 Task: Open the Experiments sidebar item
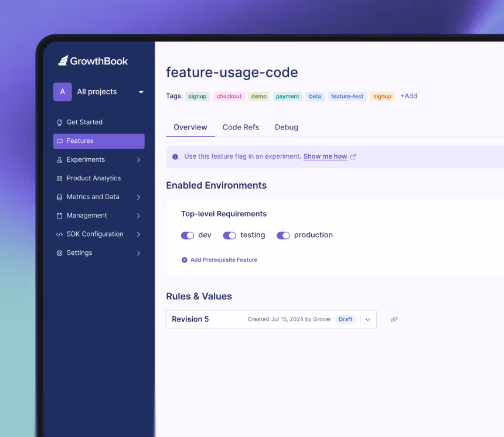pos(99,160)
